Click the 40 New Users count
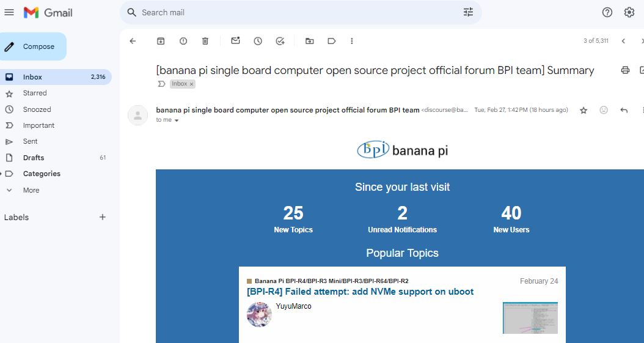Viewport: 644px width, 343px height. pos(511,213)
